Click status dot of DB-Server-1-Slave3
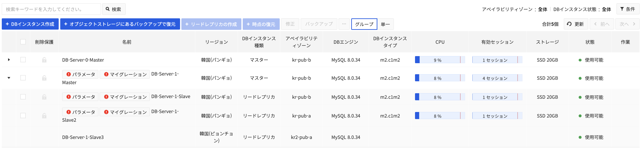This screenshot has width=644, height=148. coord(580,137)
